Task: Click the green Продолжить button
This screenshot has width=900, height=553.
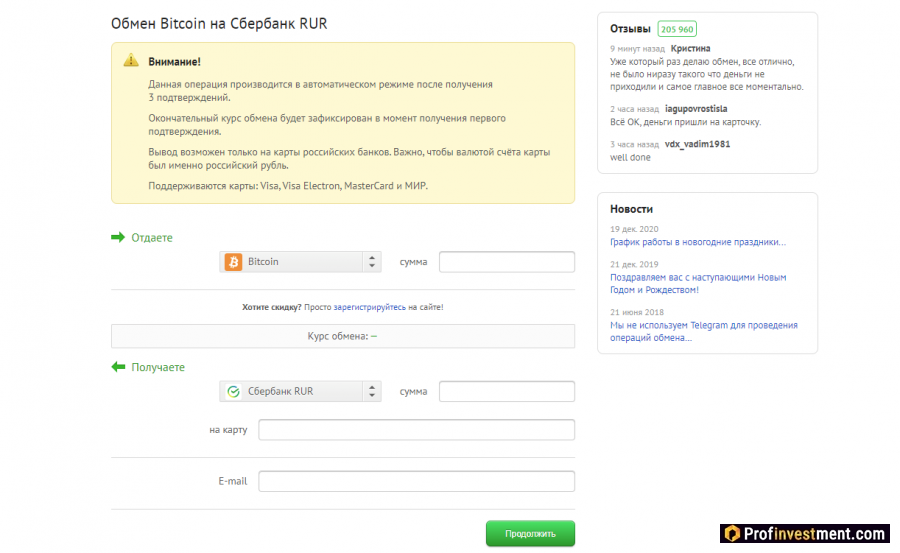Action: (x=530, y=533)
